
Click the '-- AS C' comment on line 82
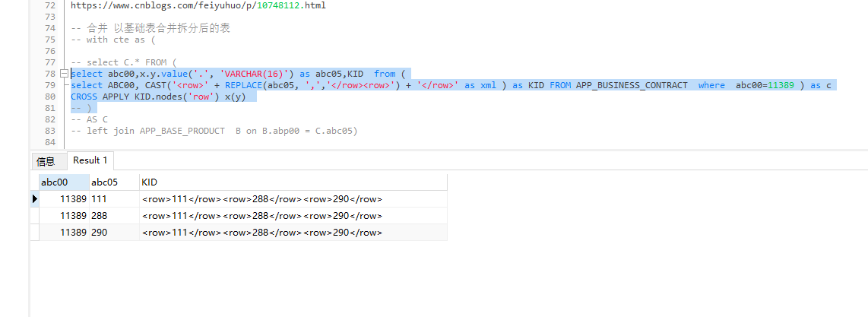[89, 119]
